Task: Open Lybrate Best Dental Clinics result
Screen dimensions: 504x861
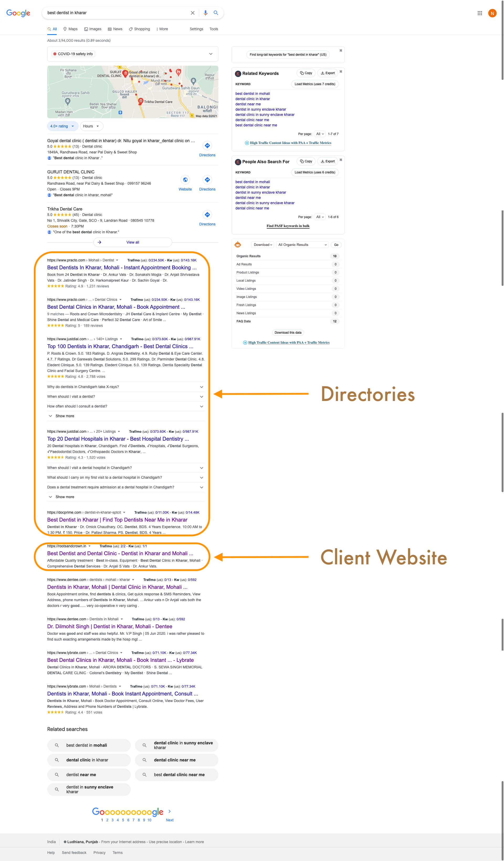Action: click(120, 660)
